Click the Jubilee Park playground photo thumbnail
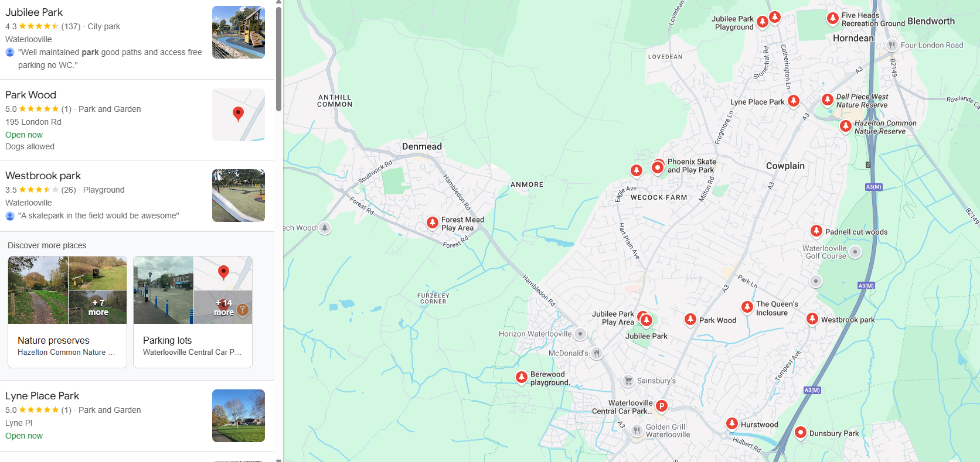The height and width of the screenshot is (462, 980). click(239, 32)
